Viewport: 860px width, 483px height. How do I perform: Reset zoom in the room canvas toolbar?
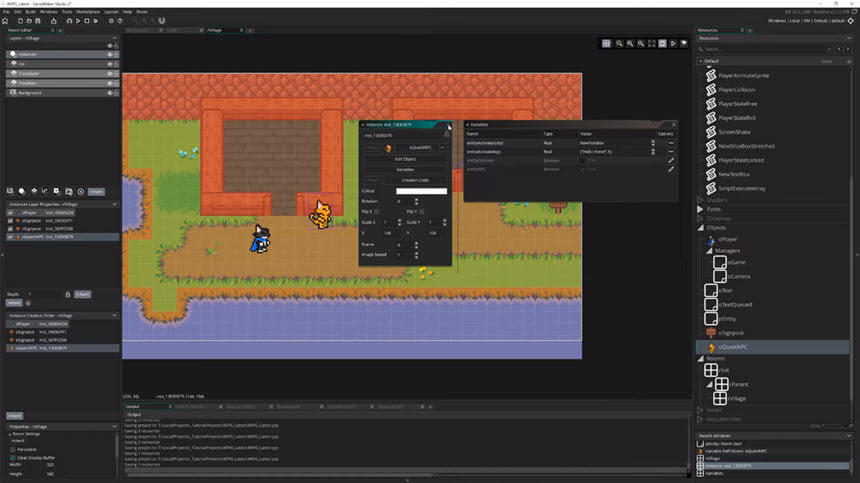pyautogui.click(x=630, y=43)
